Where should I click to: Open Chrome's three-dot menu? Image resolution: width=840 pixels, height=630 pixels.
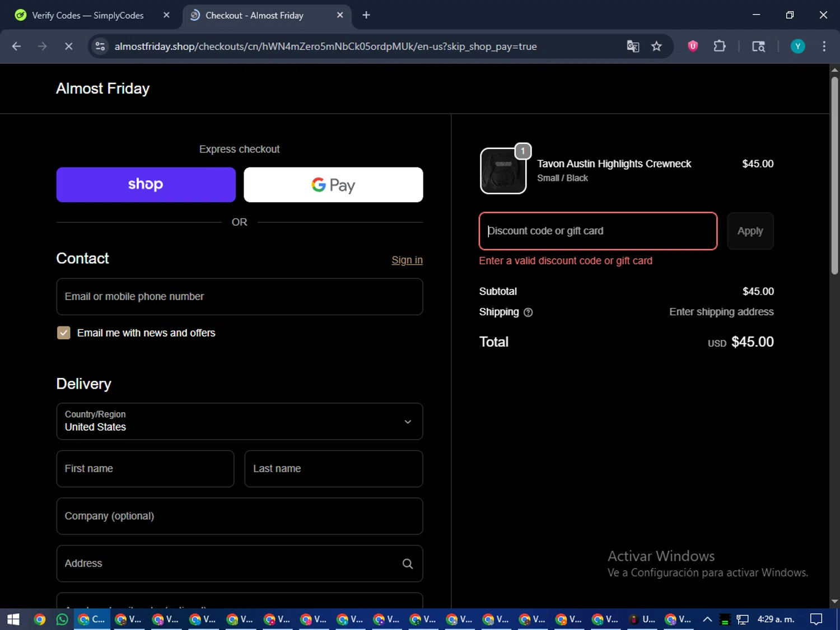pyautogui.click(x=824, y=46)
